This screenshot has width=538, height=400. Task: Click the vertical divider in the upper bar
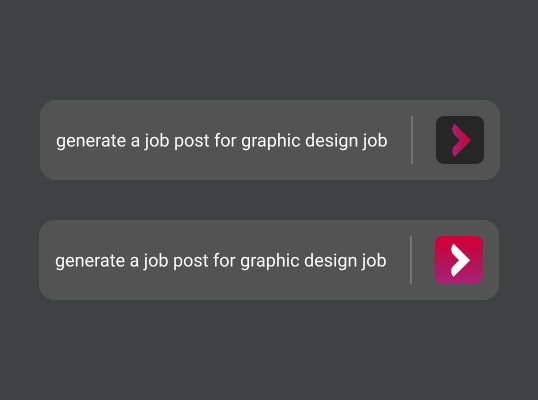[412, 140]
